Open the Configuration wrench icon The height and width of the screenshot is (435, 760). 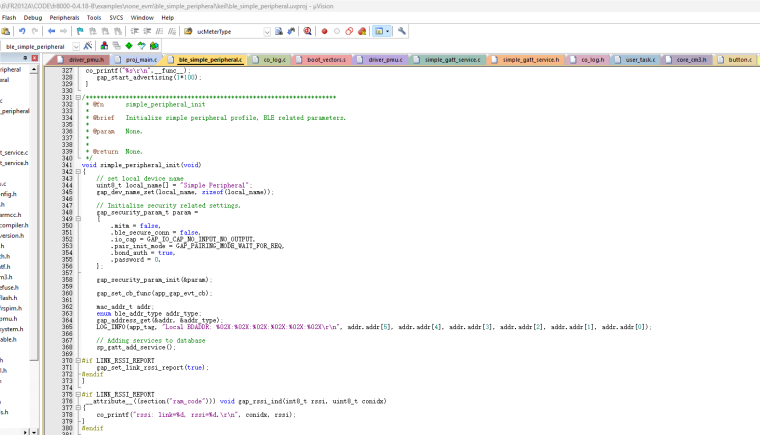402,31
